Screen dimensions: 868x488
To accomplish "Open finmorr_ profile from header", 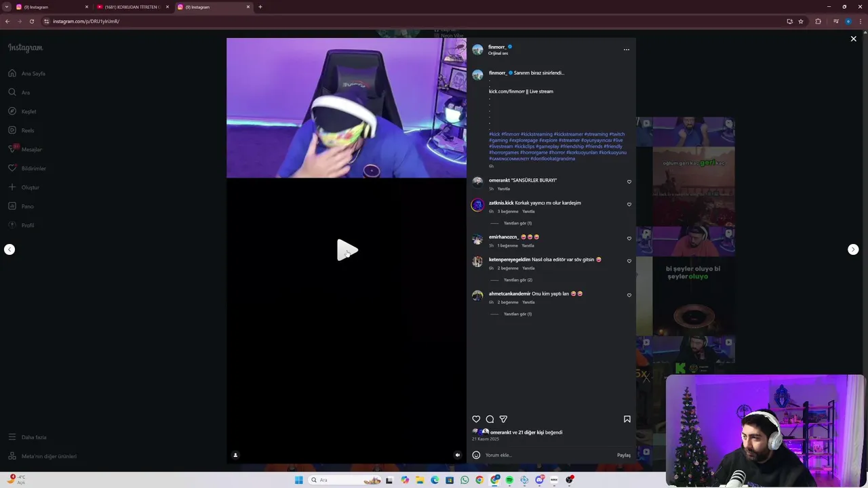I will click(x=497, y=47).
